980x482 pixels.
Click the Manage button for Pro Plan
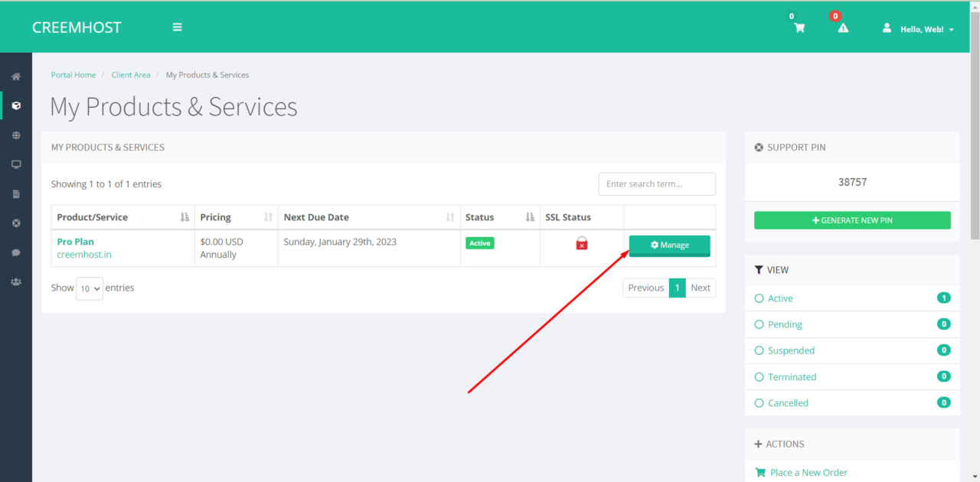point(670,246)
